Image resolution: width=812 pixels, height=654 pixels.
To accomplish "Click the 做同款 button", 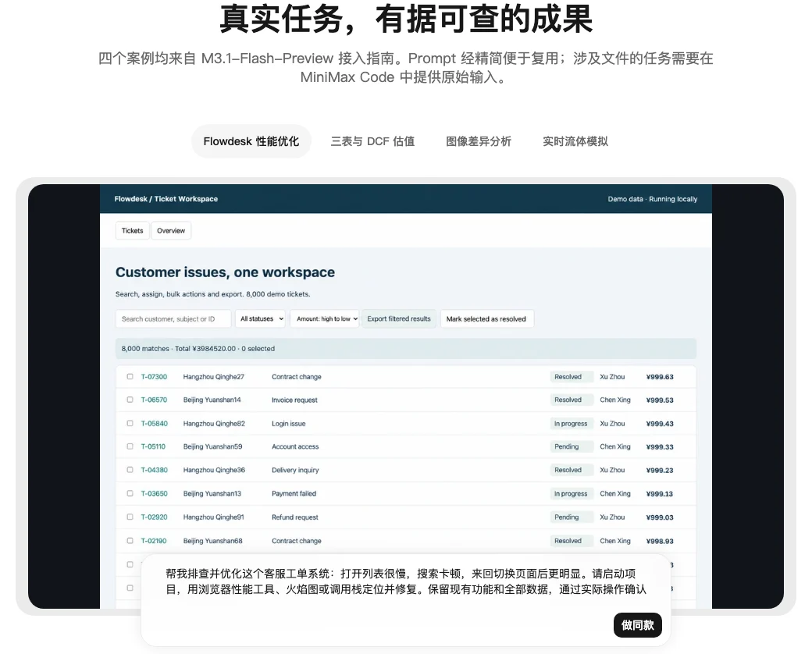I will click(637, 625).
